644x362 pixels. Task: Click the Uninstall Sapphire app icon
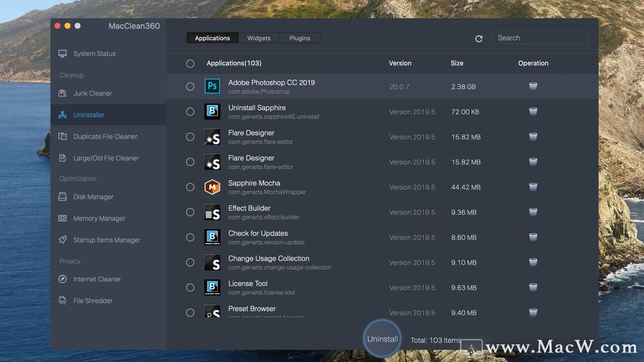click(212, 112)
